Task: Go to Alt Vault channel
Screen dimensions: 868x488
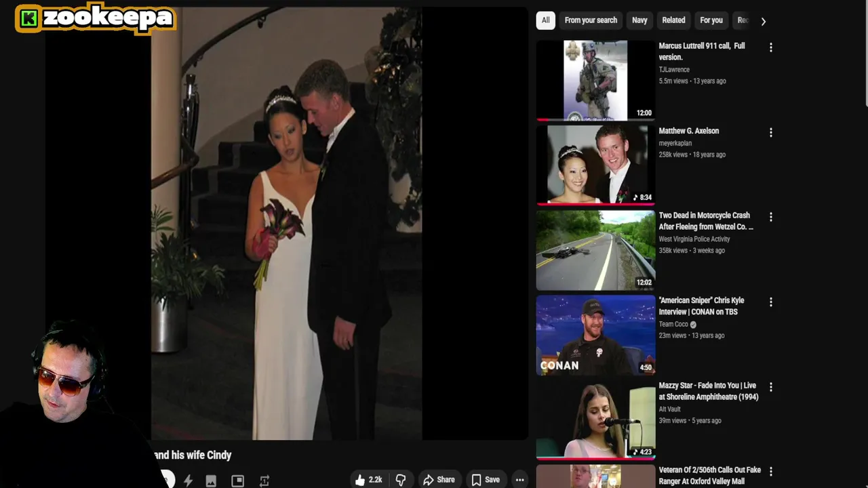Action: click(669, 409)
